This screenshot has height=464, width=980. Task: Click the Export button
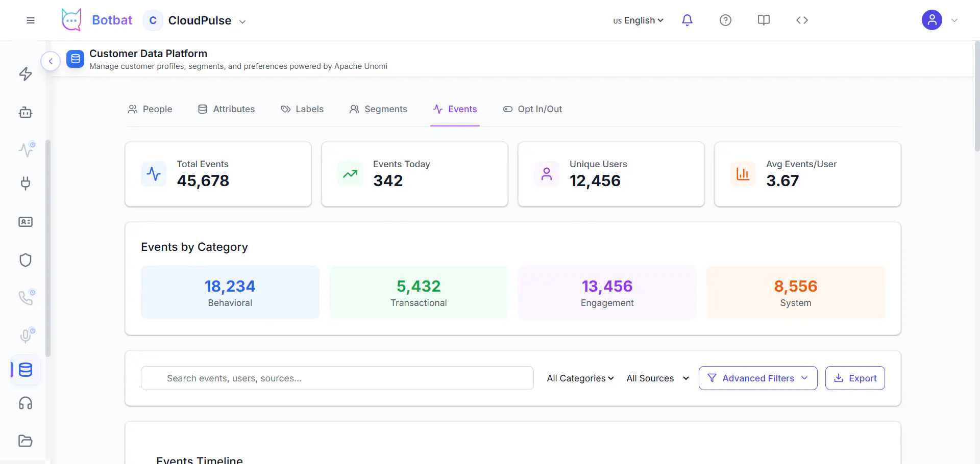coord(855,378)
